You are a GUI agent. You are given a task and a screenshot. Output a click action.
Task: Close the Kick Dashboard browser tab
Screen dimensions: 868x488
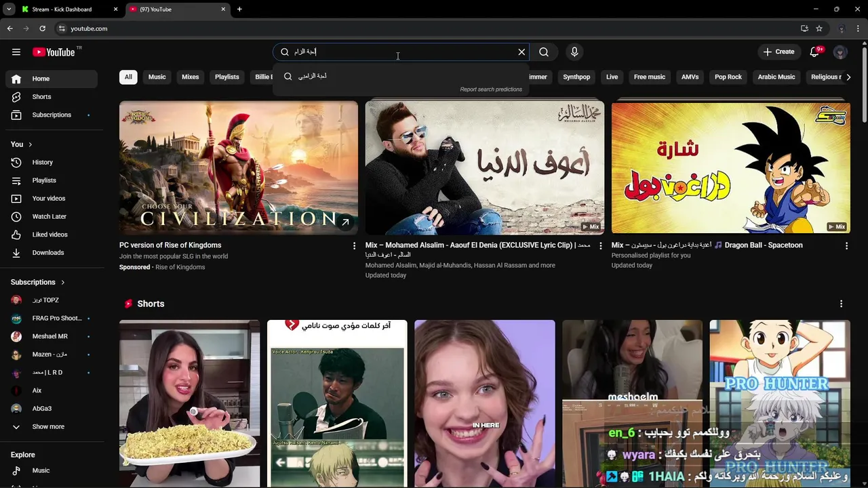point(115,9)
